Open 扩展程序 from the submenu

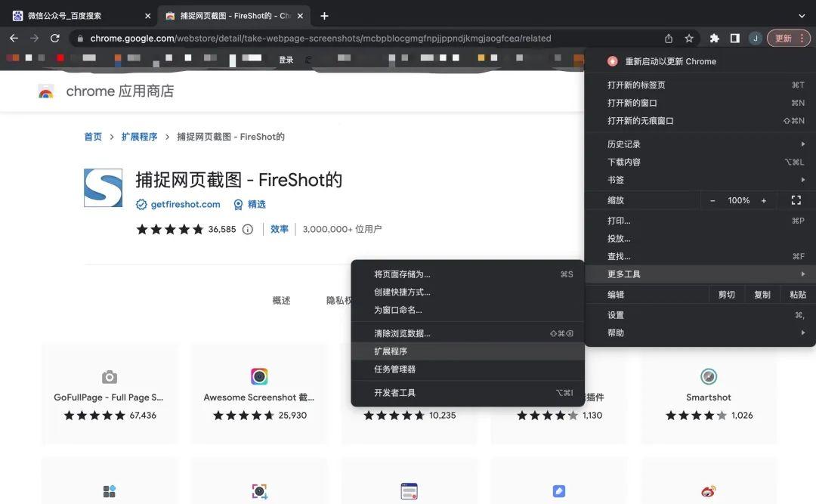(468, 351)
